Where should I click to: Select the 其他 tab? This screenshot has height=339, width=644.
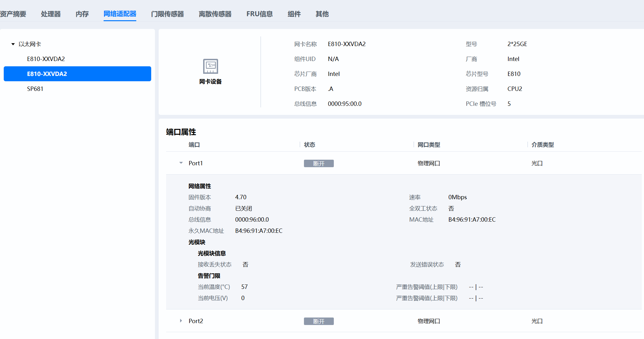click(322, 14)
